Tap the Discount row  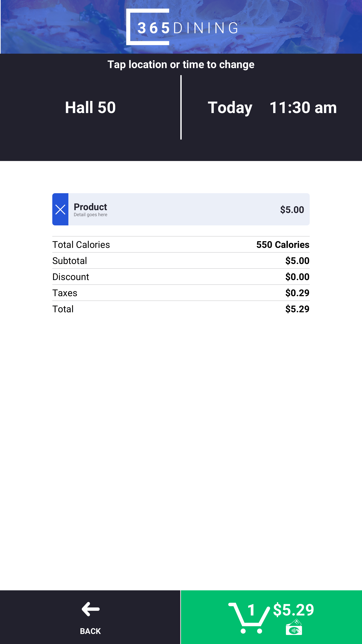coord(181,277)
